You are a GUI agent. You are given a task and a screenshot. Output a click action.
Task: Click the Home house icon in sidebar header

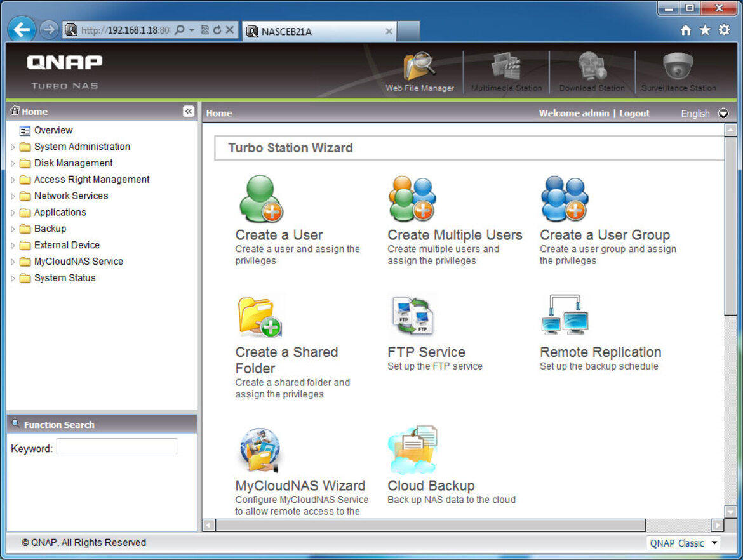click(x=15, y=110)
